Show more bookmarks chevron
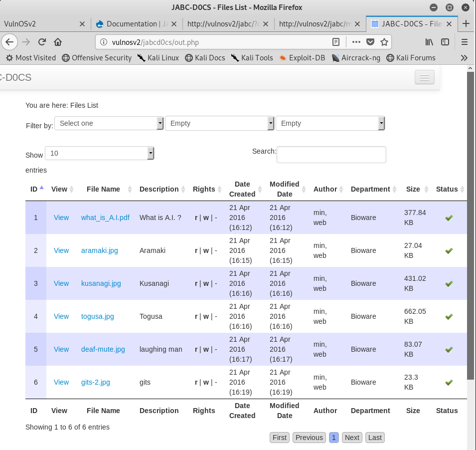 pos(464,58)
